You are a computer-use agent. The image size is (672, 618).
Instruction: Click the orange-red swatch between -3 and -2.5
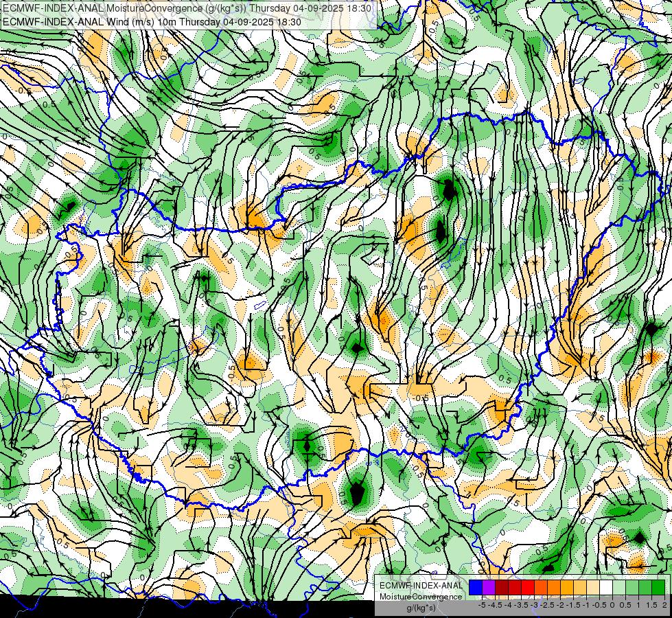(x=541, y=588)
